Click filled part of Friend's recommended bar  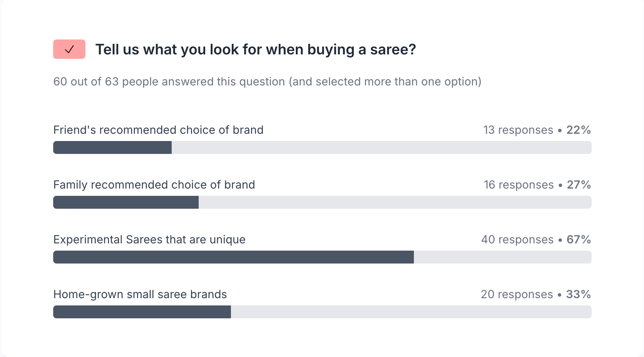point(112,147)
